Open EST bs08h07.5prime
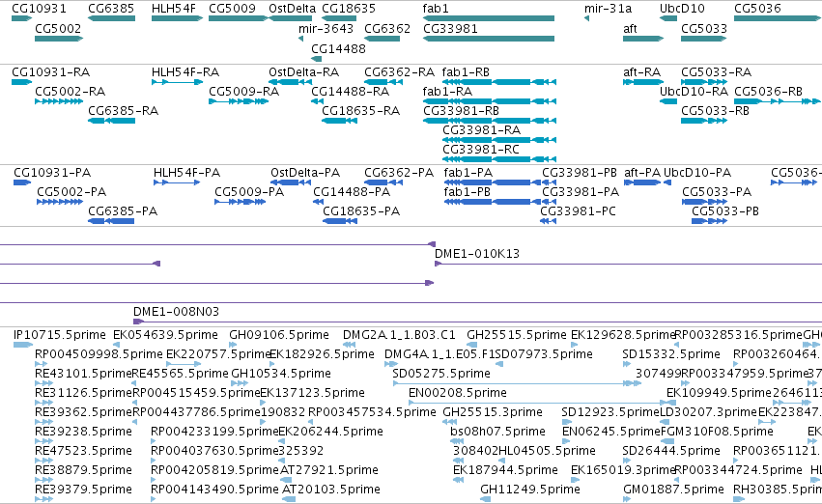The width and height of the screenshot is (822, 504). click(x=498, y=432)
